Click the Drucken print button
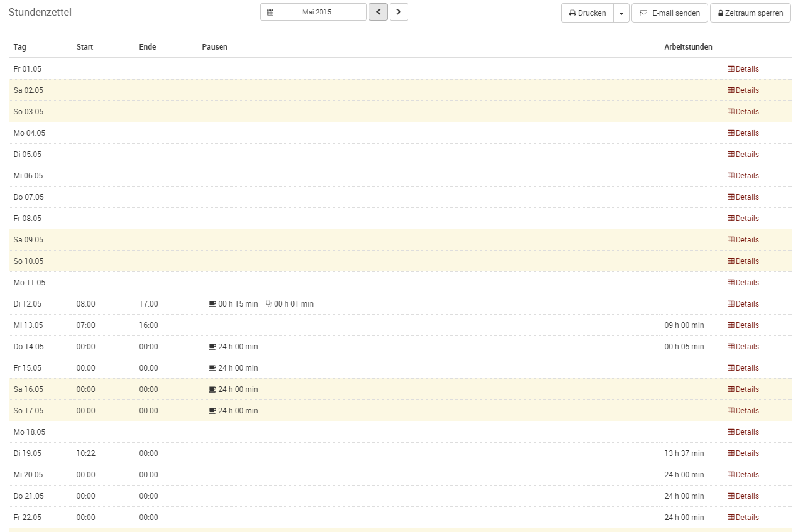 [x=588, y=13]
